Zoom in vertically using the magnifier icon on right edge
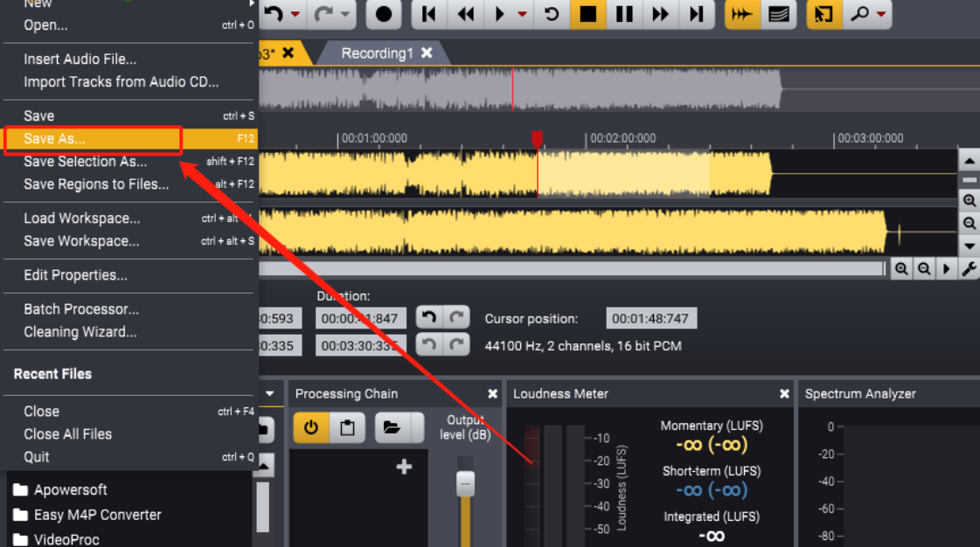Screen dimensions: 980x547 [x=970, y=201]
